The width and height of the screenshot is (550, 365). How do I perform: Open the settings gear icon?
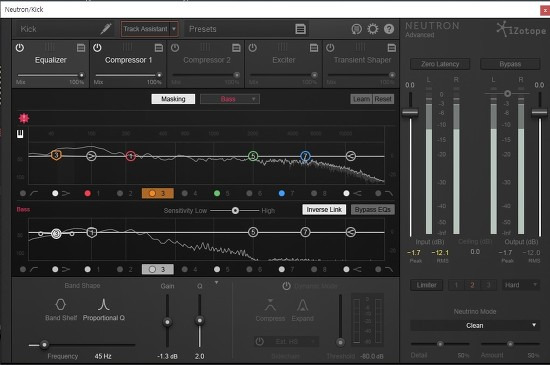point(373,29)
